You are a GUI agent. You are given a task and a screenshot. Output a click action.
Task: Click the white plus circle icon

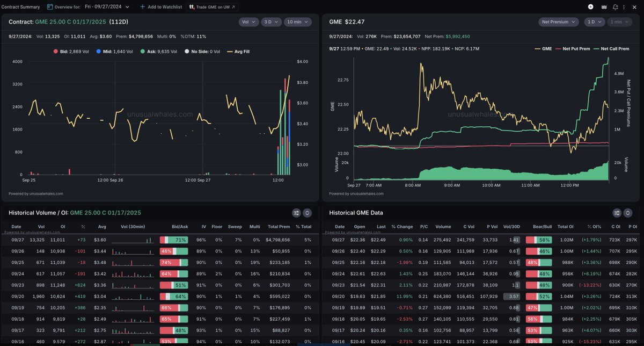click(591, 7)
